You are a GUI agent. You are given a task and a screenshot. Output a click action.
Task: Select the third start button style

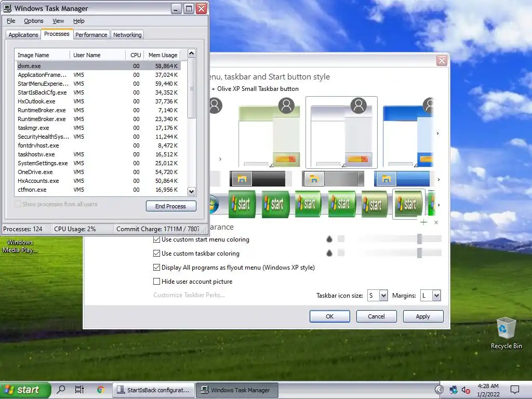coord(308,204)
